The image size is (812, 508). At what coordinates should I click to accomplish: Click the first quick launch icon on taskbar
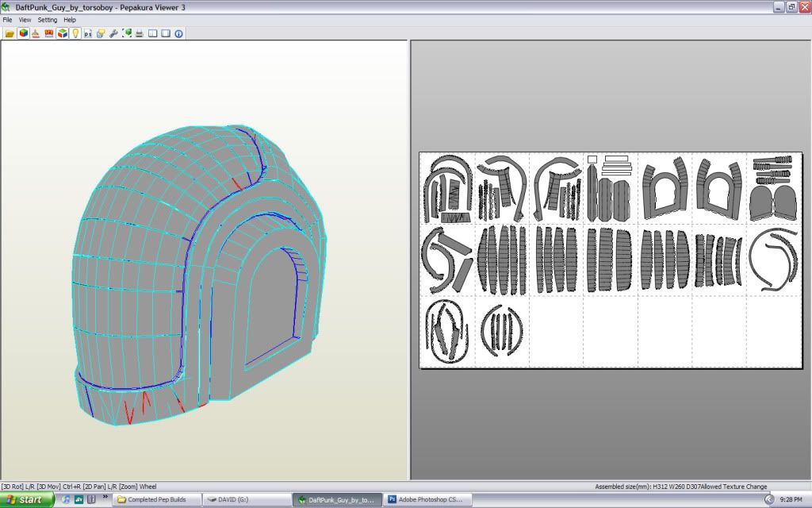pos(66,500)
